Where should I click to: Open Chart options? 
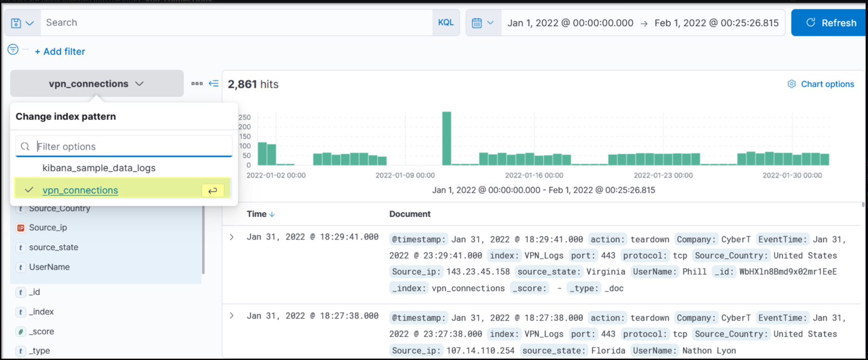[x=821, y=84]
